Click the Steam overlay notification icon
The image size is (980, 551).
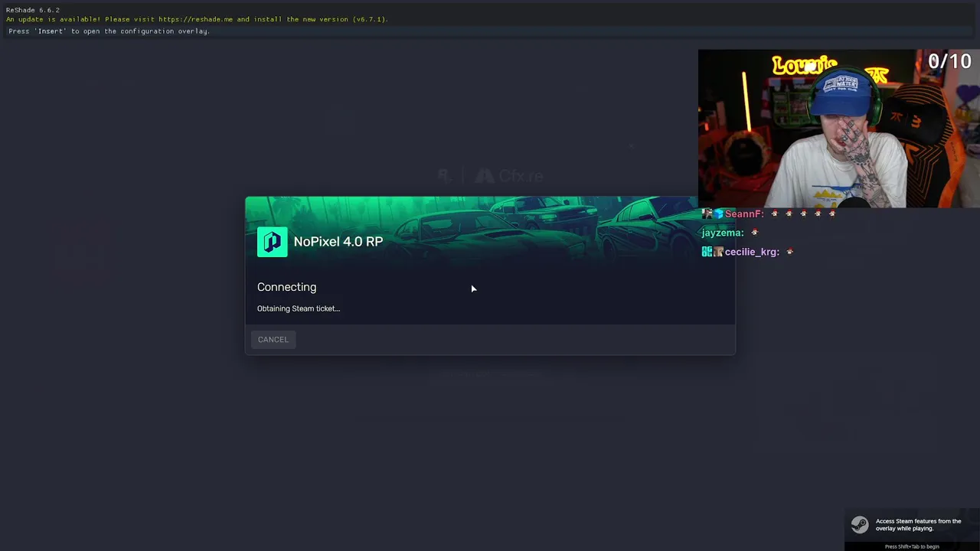pyautogui.click(x=860, y=525)
